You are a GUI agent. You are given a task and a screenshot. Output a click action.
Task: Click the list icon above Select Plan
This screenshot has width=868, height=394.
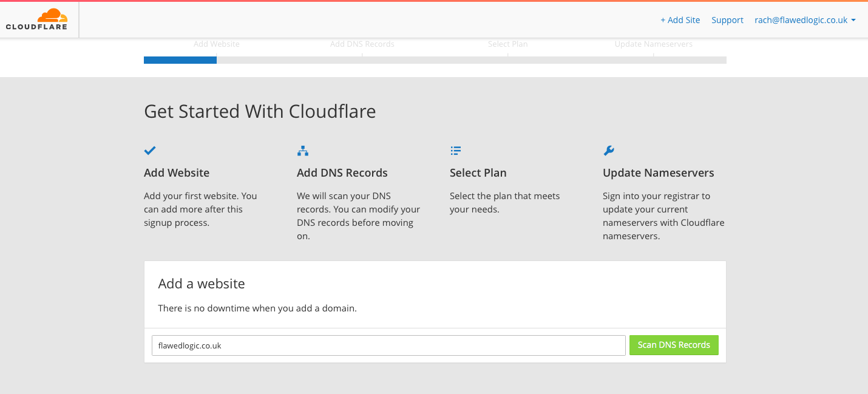[x=456, y=151]
